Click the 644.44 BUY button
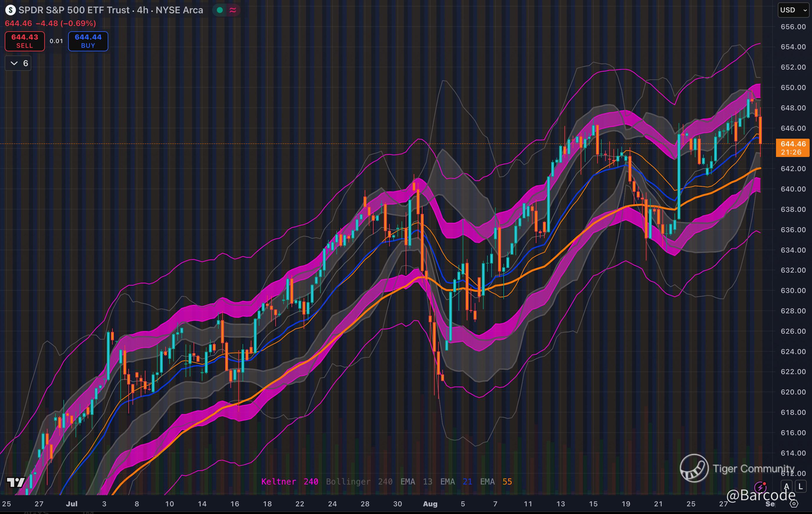The height and width of the screenshot is (514, 812). (88, 41)
